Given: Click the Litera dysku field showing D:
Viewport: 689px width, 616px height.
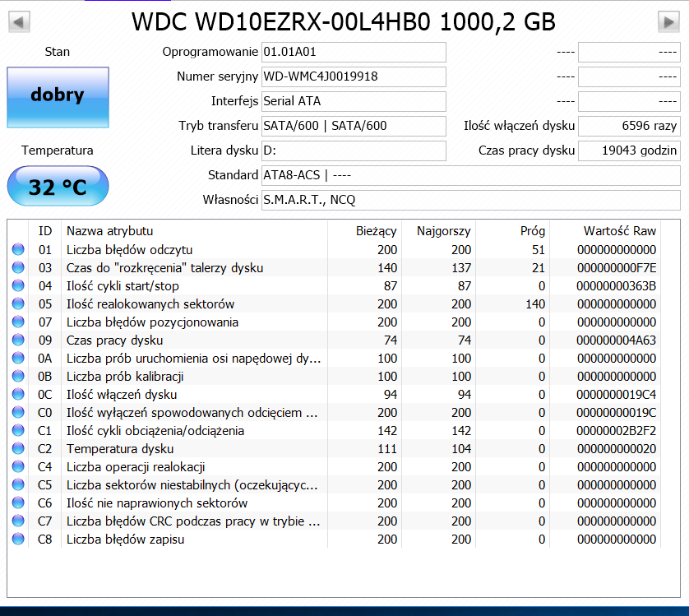Looking at the screenshot, I should [x=354, y=151].
